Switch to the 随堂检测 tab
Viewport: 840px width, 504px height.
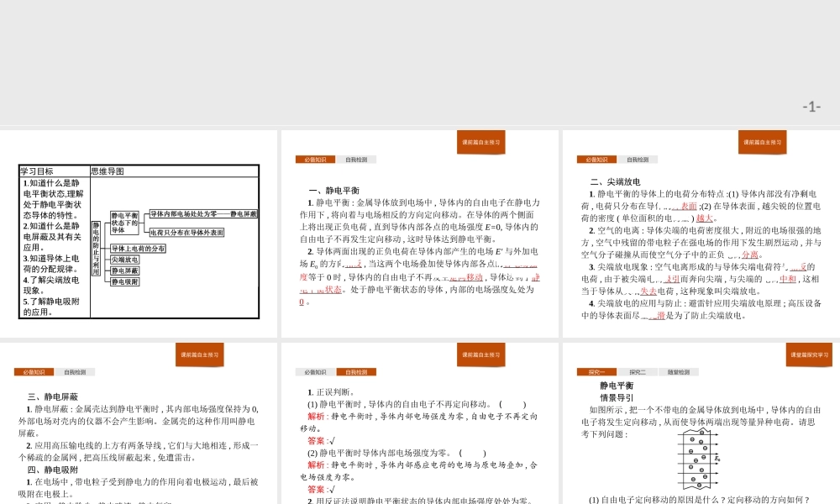click(x=677, y=370)
